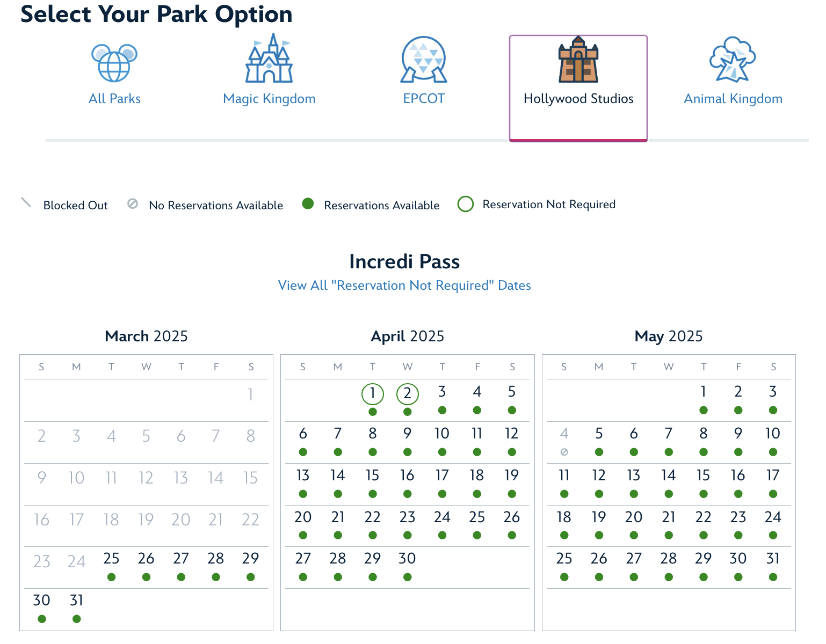Open View All "Reservation Not Required" Dates link
The width and height of the screenshot is (826, 644).
[x=404, y=286]
